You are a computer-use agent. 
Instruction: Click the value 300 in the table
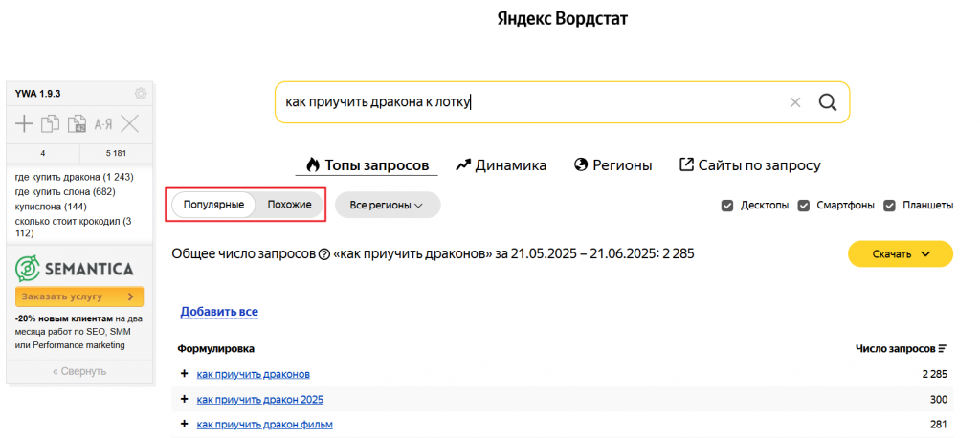coord(940,399)
